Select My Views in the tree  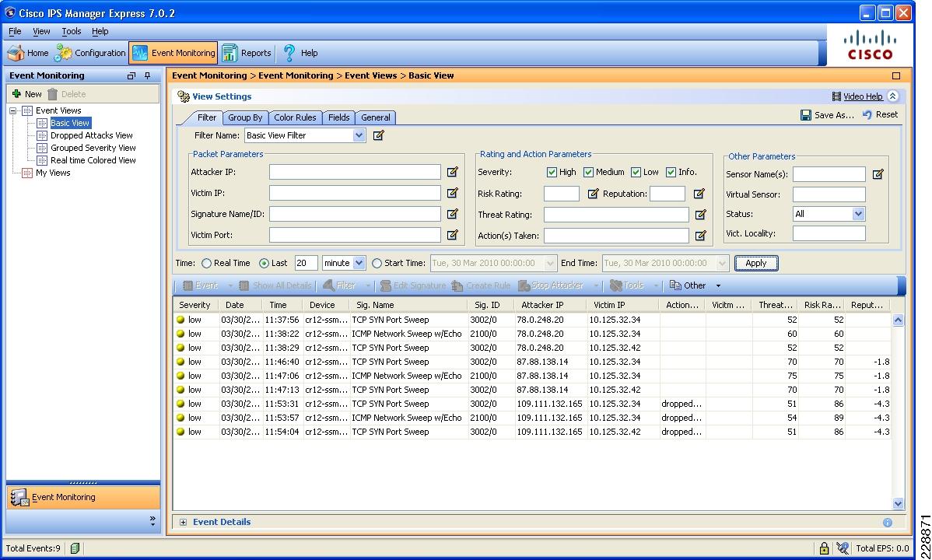52,173
